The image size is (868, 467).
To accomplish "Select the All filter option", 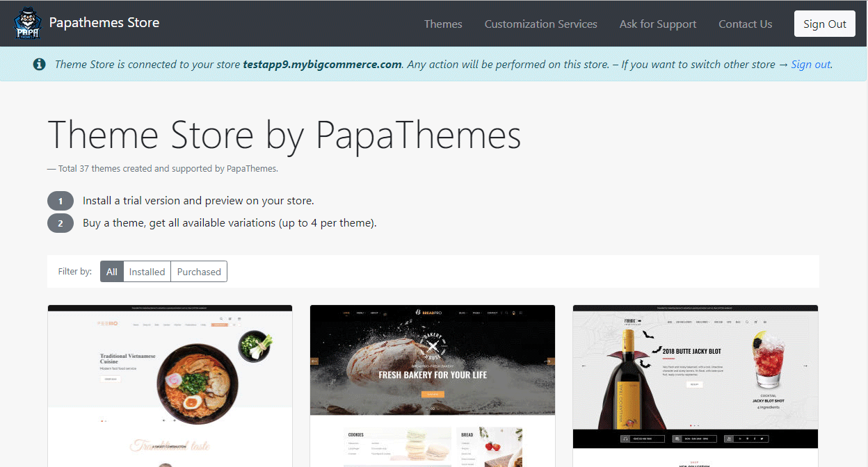I will click(x=112, y=272).
